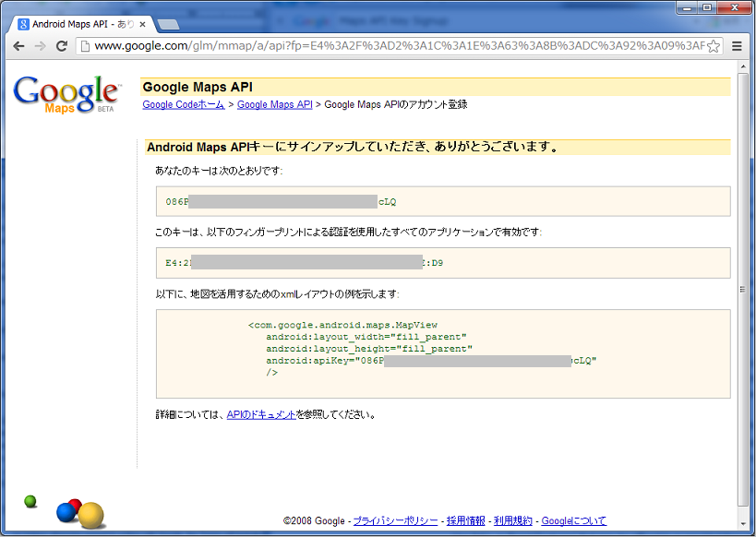Click the android:apiKey code line

pos(431,361)
